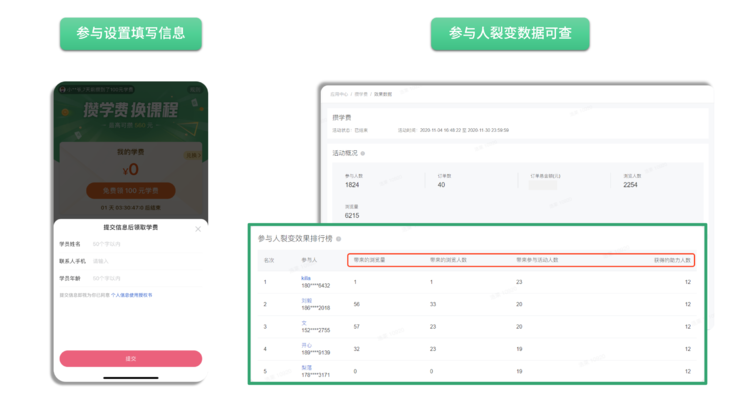730x411 pixels.
Task: Open rank 5 participant link above 178****3171
Action: pyautogui.click(x=306, y=367)
